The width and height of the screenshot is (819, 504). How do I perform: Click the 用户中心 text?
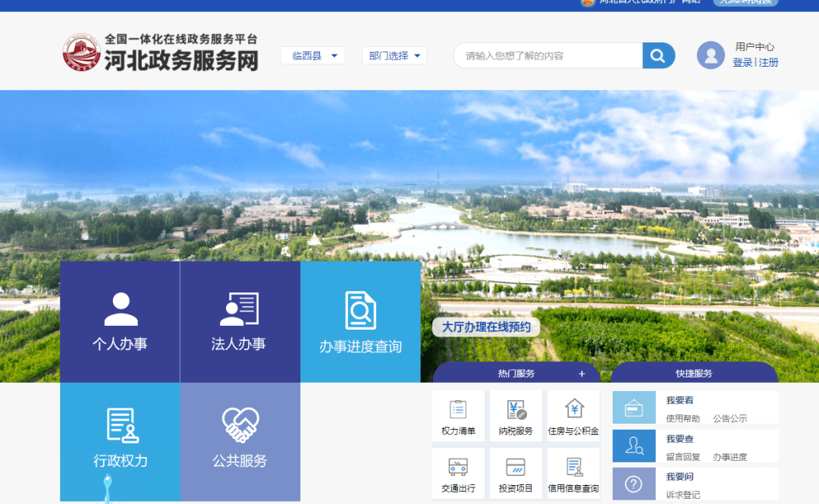point(755,46)
